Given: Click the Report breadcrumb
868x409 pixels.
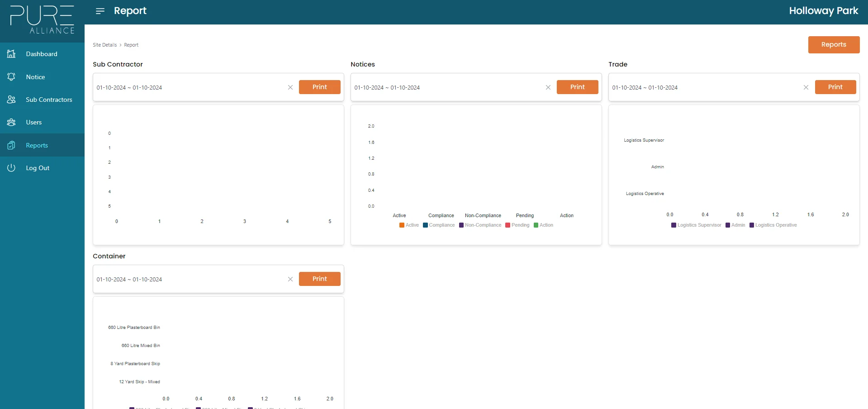Looking at the screenshot, I should click(131, 45).
